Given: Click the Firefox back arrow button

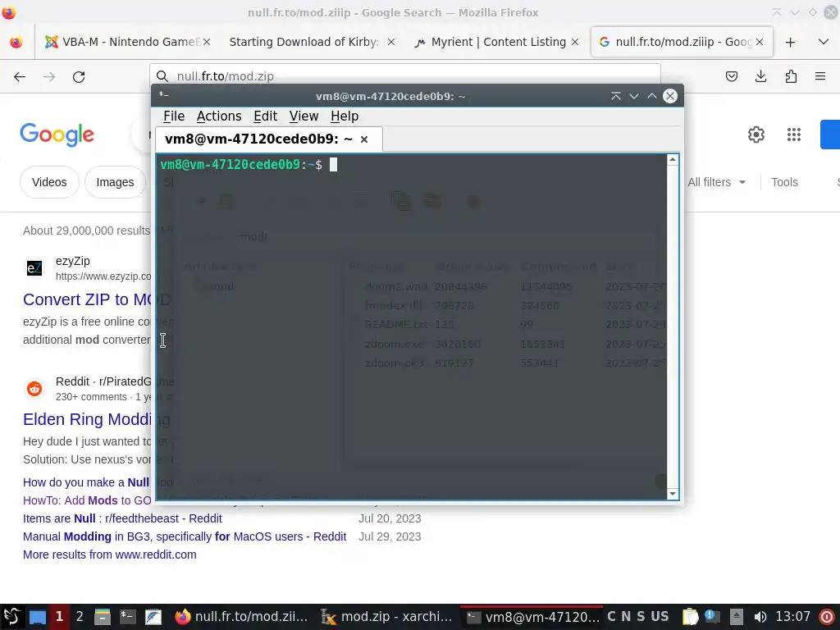Looking at the screenshot, I should 20,76.
